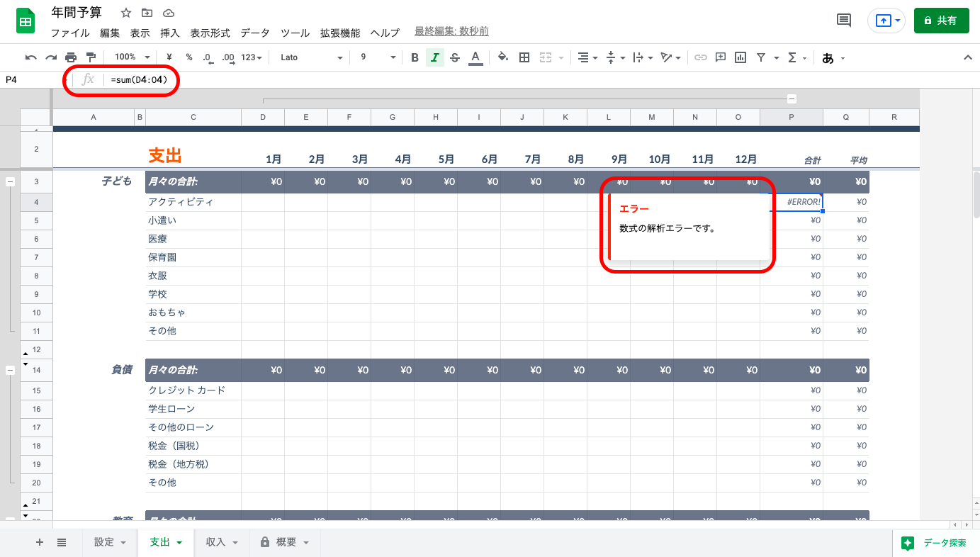Viewport: 980px width, 557px height.
Task: Create a filter with funnel icon
Action: (x=761, y=57)
